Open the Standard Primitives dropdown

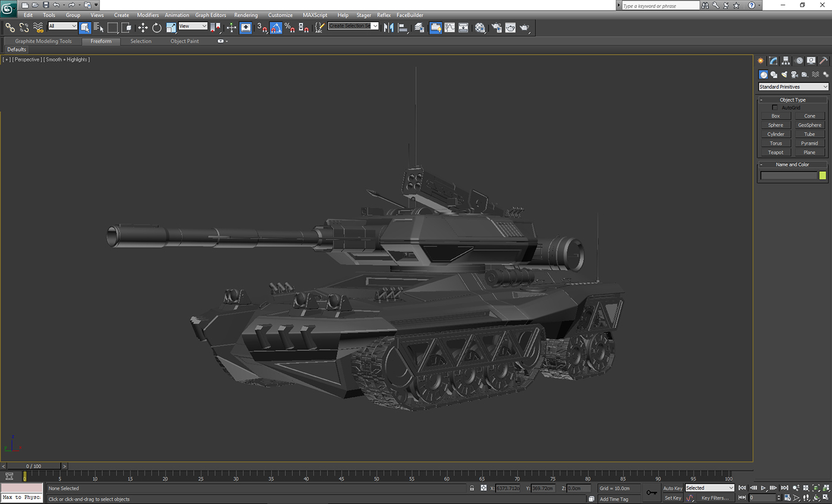(x=793, y=86)
